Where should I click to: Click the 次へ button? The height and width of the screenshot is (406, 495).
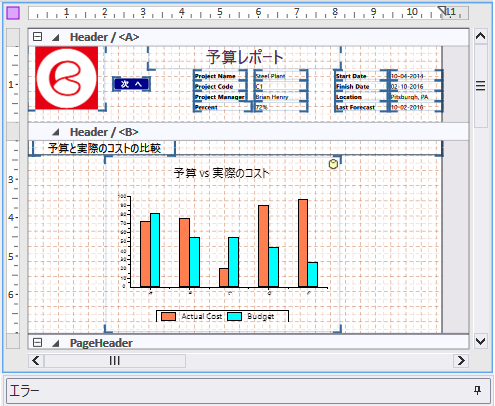pyautogui.click(x=131, y=84)
